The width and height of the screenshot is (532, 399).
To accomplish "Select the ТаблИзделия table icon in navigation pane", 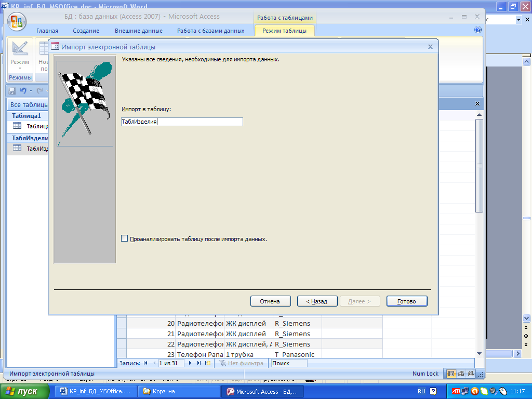I will tap(17, 148).
